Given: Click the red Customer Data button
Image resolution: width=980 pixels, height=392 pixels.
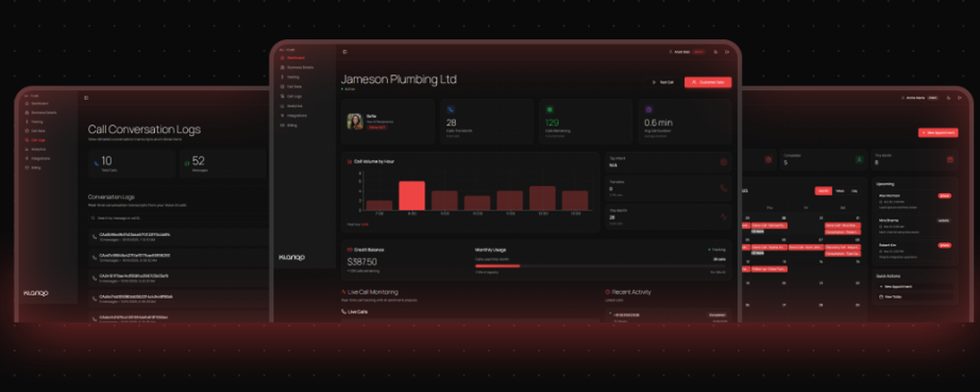Looking at the screenshot, I should 708,82.
